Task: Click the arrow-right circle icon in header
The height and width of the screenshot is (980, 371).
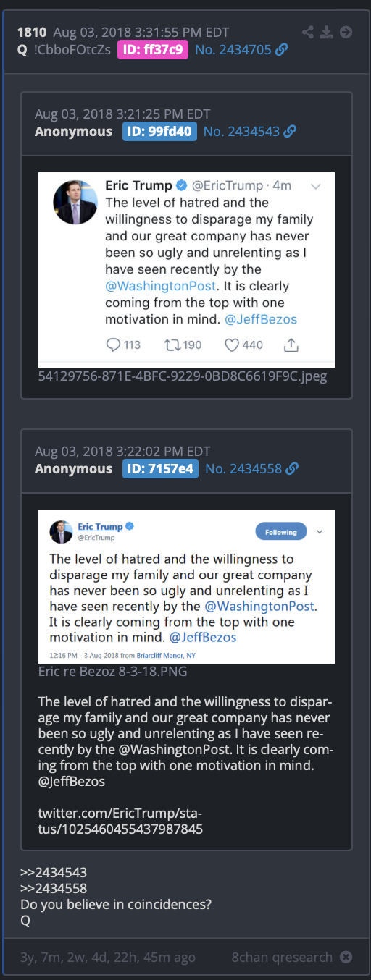Action: (346, 32)
